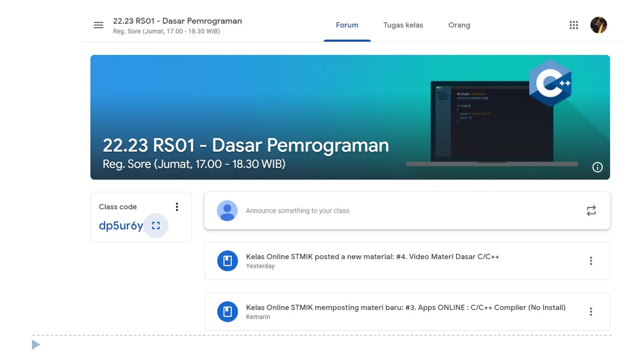This screenshot has width=644, height=362.
Task: Open options for #3 Apps ONLINE post
Action: (x=591, y=312)
